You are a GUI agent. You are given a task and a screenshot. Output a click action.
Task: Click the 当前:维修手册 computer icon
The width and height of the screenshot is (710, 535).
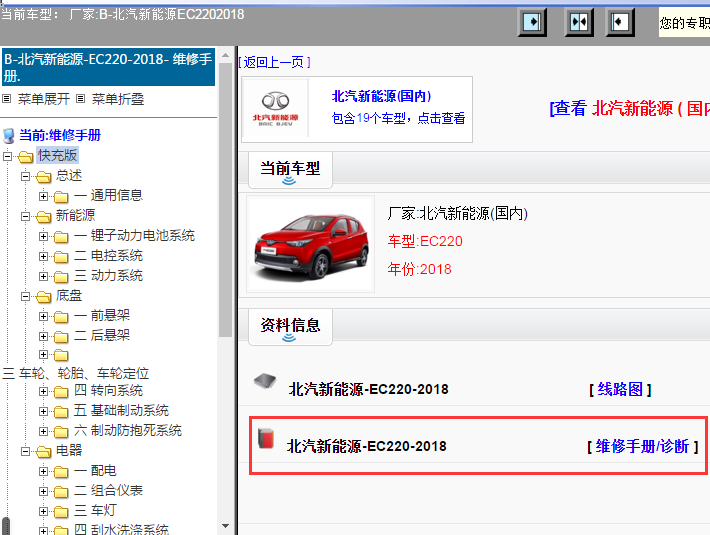[9, 135]
